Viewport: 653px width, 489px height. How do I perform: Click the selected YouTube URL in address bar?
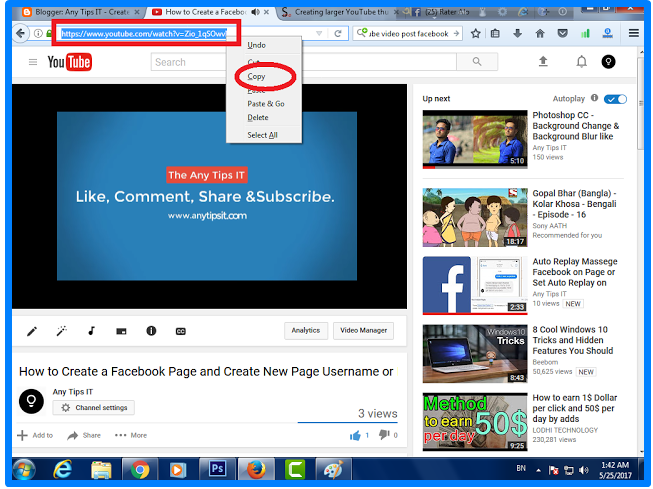pyautogui.click(x=144, y=34)
